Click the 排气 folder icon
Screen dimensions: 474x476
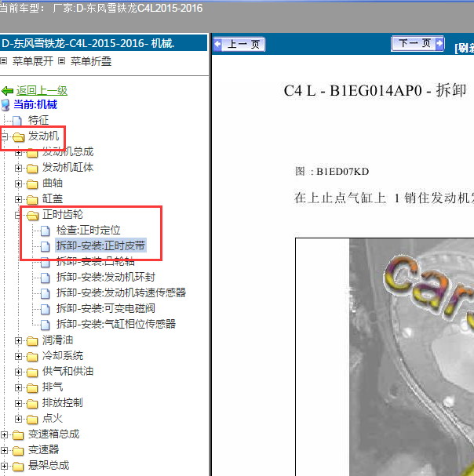point(32,388)
